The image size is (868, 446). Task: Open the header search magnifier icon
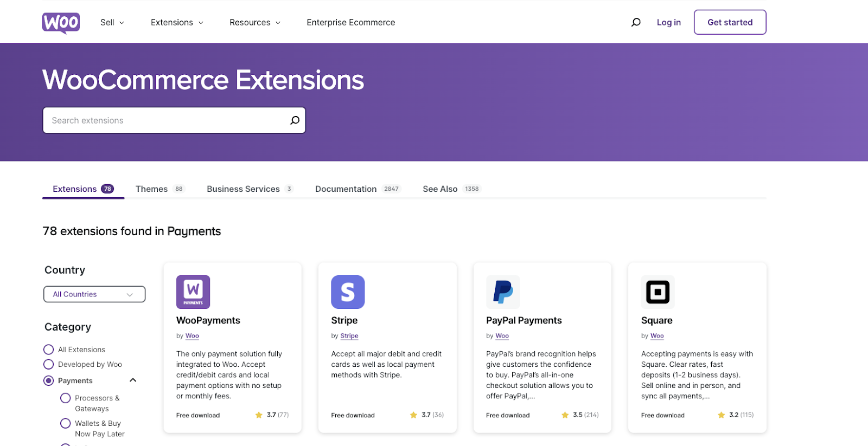(636, 22)
